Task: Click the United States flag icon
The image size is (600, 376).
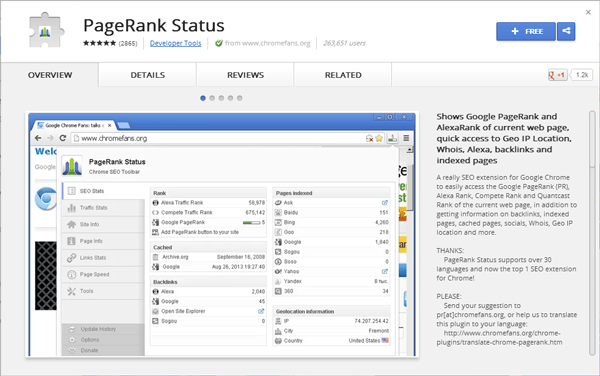Action: tap(385, 341)
